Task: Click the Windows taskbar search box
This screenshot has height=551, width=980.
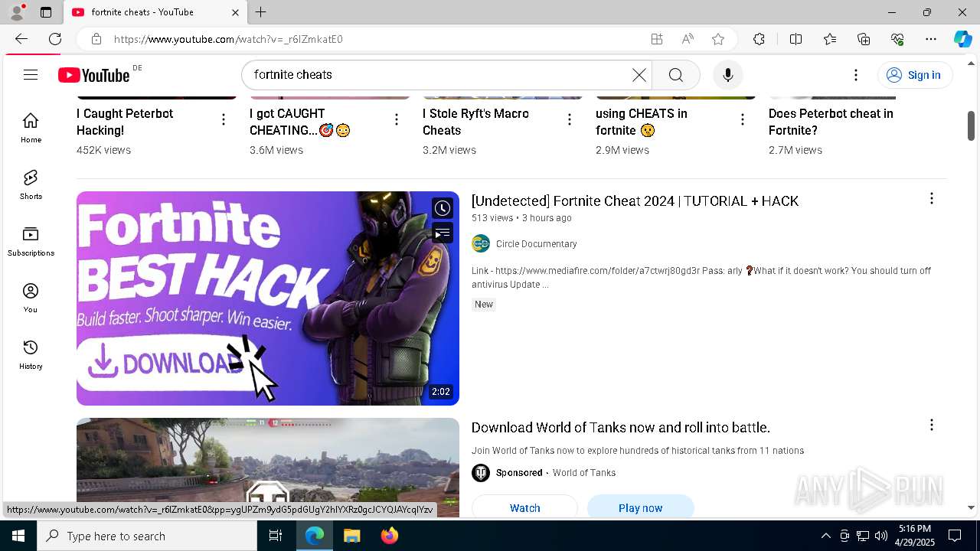Action: (x=147, y=536)
